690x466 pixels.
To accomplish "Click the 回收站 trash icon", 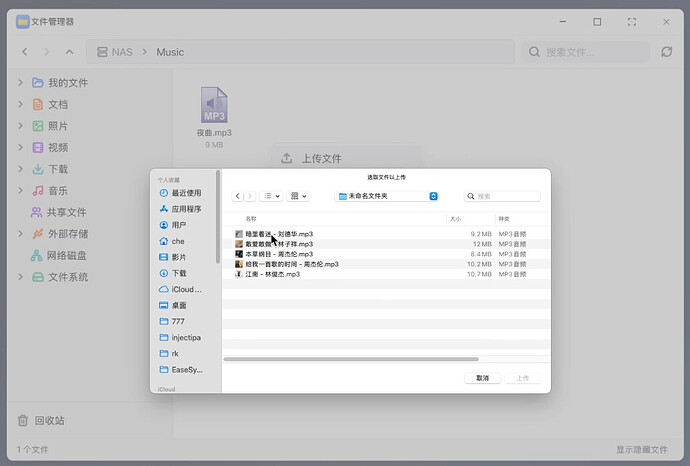I will pyautogui.click(x=24, y=420).
